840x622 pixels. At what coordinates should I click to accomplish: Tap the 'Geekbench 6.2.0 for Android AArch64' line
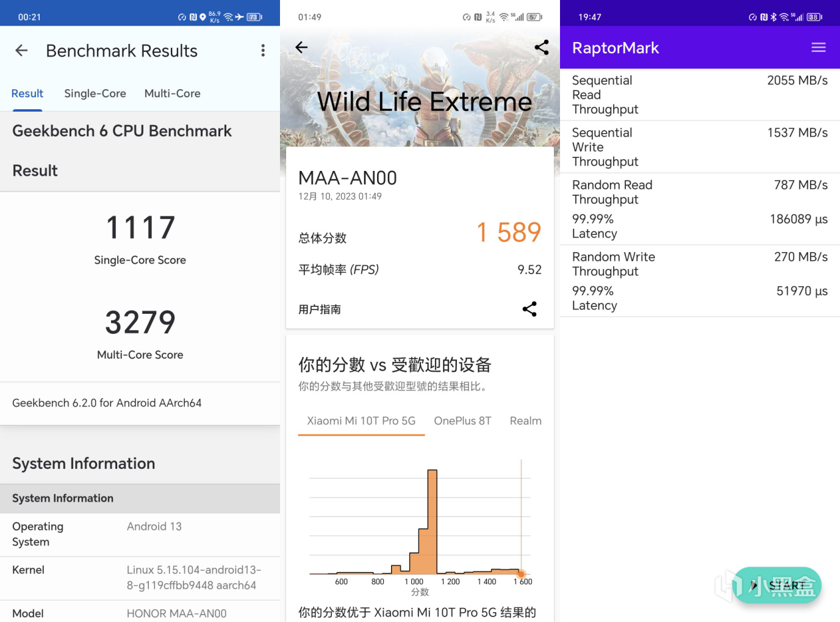(x=107, y=403)
